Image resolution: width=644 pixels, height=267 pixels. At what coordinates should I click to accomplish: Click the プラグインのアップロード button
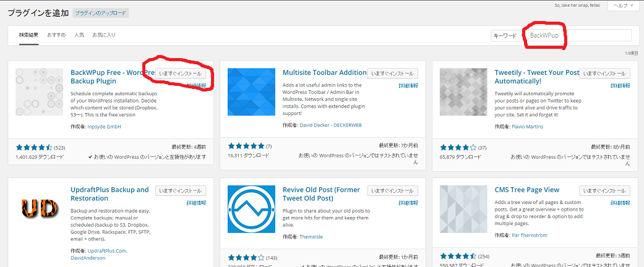point(101,13)
